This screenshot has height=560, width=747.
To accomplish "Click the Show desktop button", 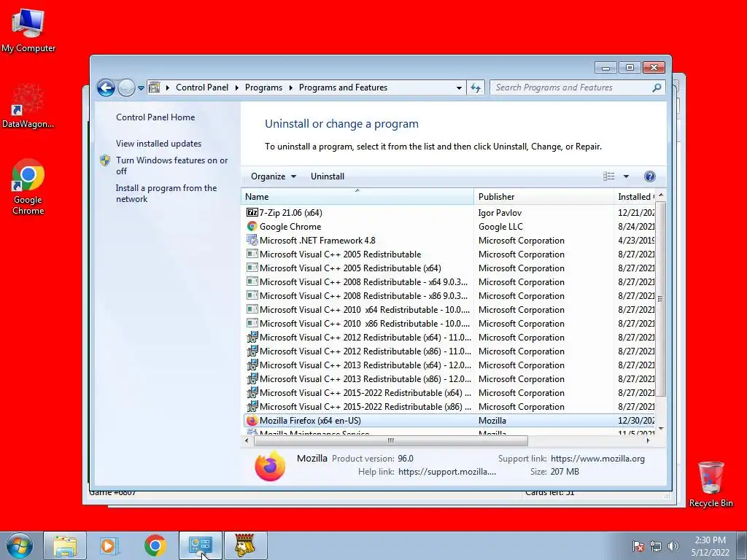I will pyautogui.click(x=742, y=545).
